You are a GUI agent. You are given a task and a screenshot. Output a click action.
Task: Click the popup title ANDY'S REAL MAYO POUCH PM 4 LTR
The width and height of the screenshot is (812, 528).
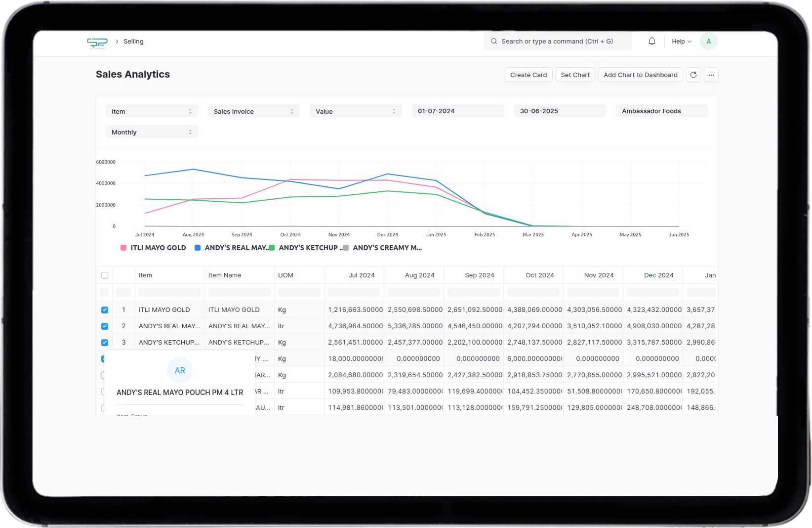point(180,393)
